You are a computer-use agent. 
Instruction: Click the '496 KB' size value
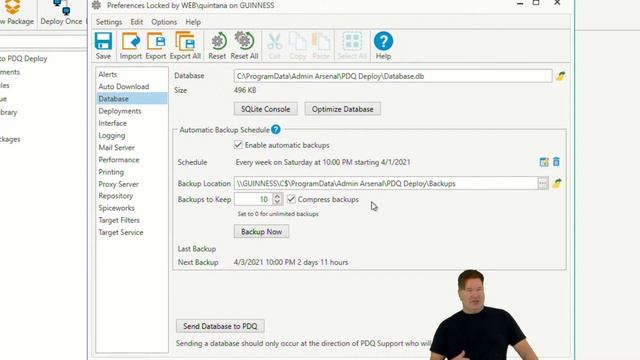245,90
